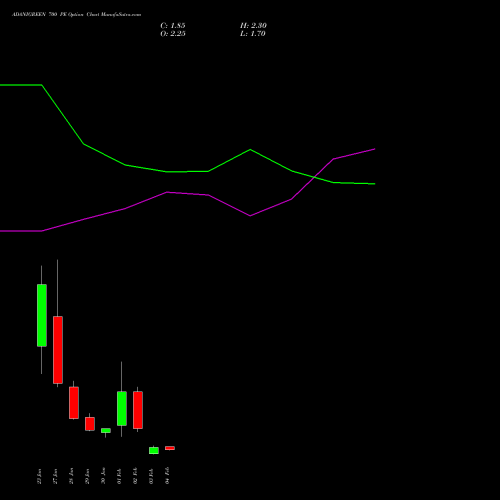Select the thin red candle above 04 Feb
The image size is (500, 500).
click(x=170, y=448)
